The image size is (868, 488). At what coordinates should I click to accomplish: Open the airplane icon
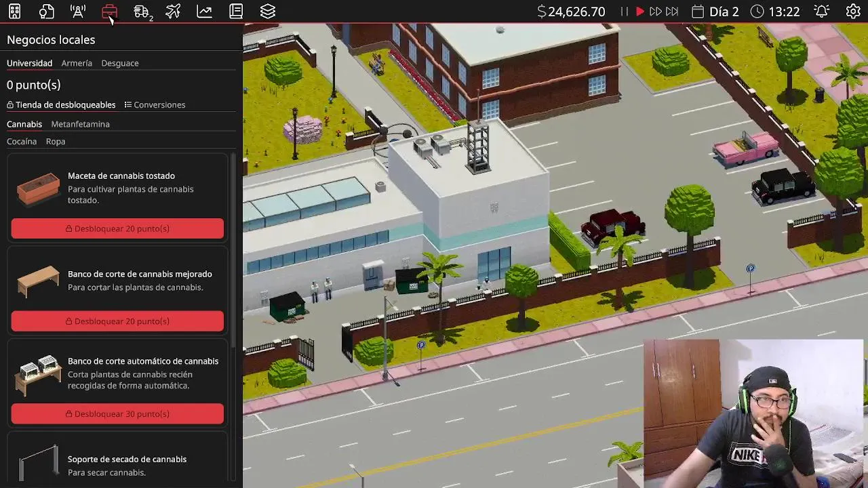click(173, 12)
